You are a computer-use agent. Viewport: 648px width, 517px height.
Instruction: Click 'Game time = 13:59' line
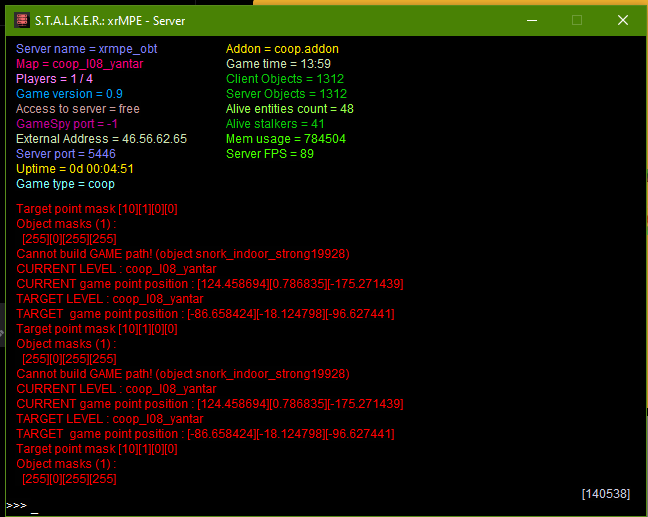point(279,64)
